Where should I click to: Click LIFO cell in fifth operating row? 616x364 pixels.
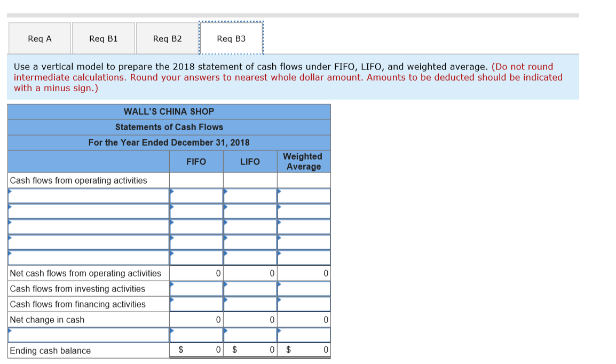pyautogui.click(x=250, y=258)
